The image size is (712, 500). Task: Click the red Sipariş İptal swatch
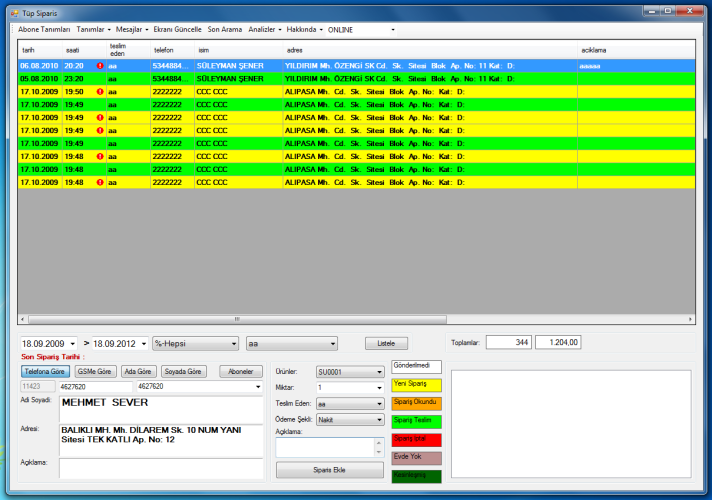[416, 440]
